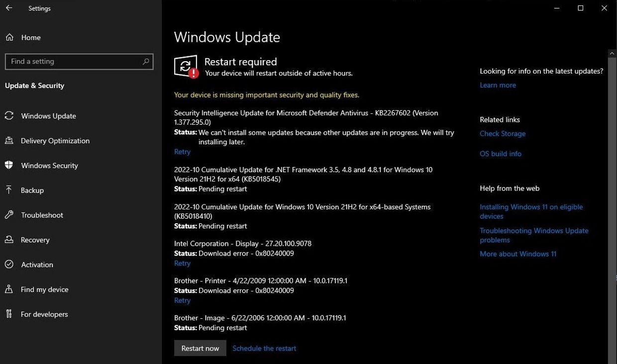Open the OS build info link

[x=501, y=154]
